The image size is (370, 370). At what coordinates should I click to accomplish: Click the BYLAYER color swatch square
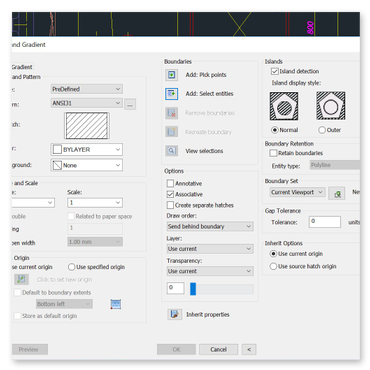(57, 149)
